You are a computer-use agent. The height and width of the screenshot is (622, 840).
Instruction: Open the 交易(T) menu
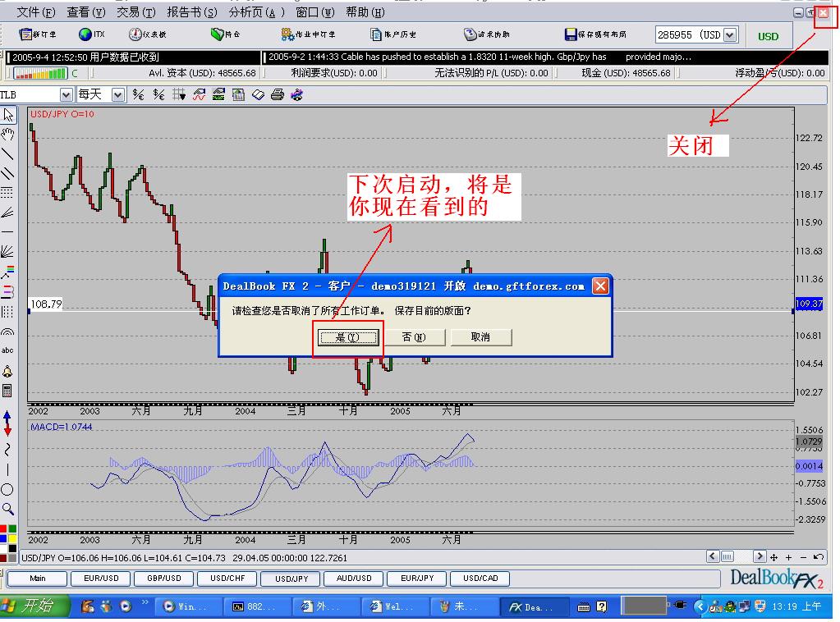coord(136,12)
